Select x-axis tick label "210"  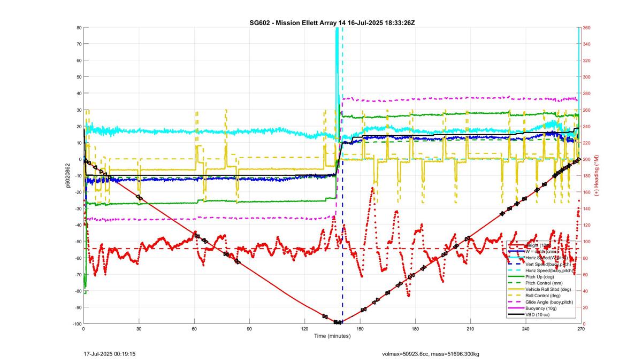[471, 329]
